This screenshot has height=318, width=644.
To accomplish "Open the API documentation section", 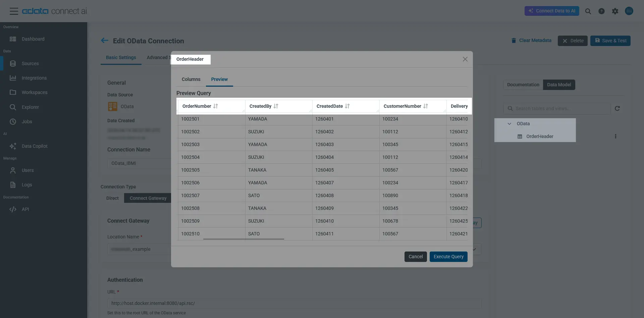I will 25,209.
